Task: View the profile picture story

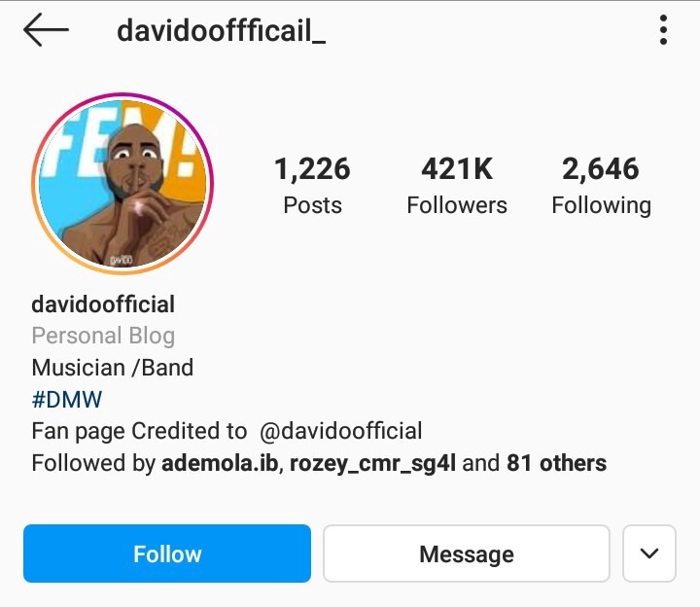Action: point(122,184)
